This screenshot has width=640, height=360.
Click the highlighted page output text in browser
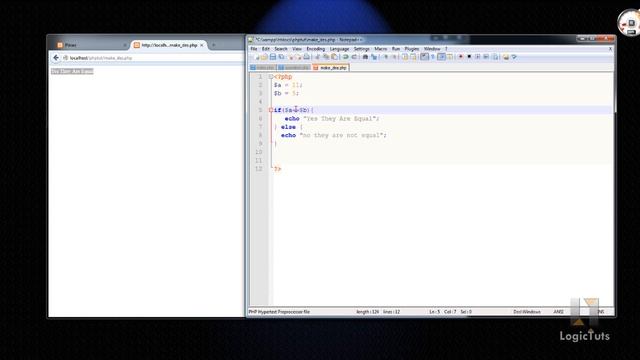tap(72, 71)
